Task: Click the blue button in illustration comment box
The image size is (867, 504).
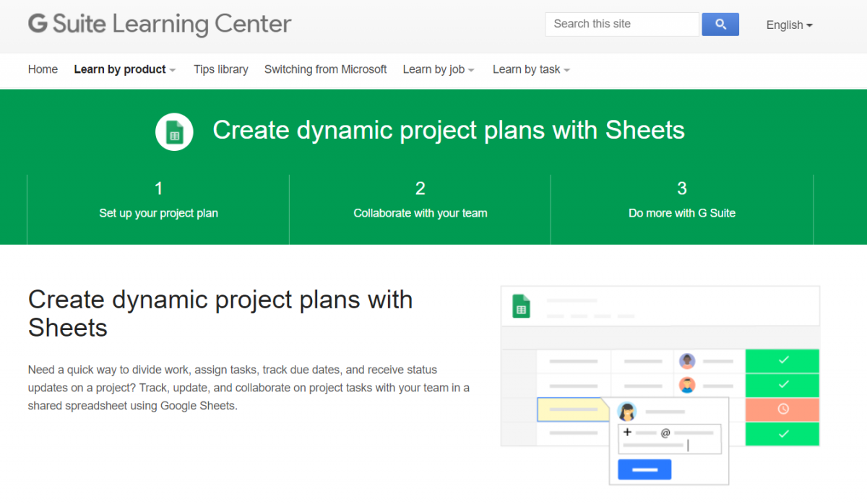Action: tap(644, 469)
